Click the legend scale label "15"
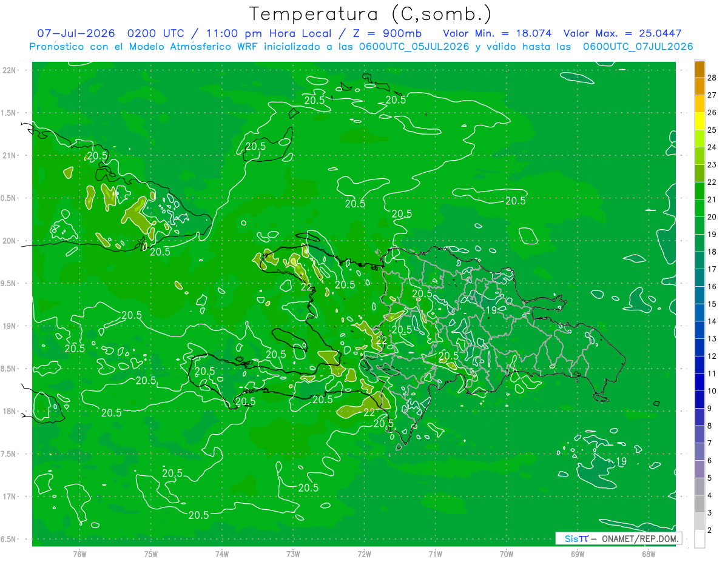The height and width of the screenshot is (562, 728). point(712,304)
